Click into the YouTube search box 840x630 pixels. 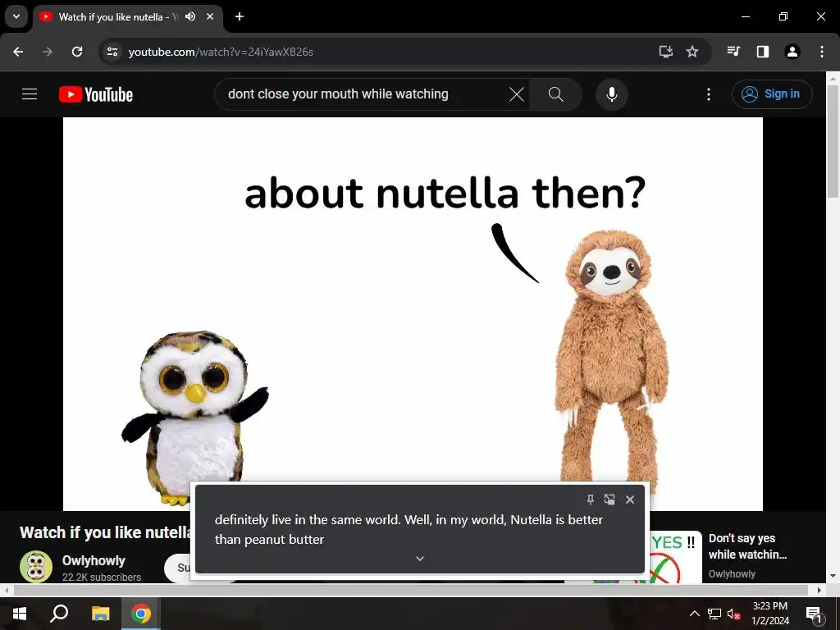364,94
